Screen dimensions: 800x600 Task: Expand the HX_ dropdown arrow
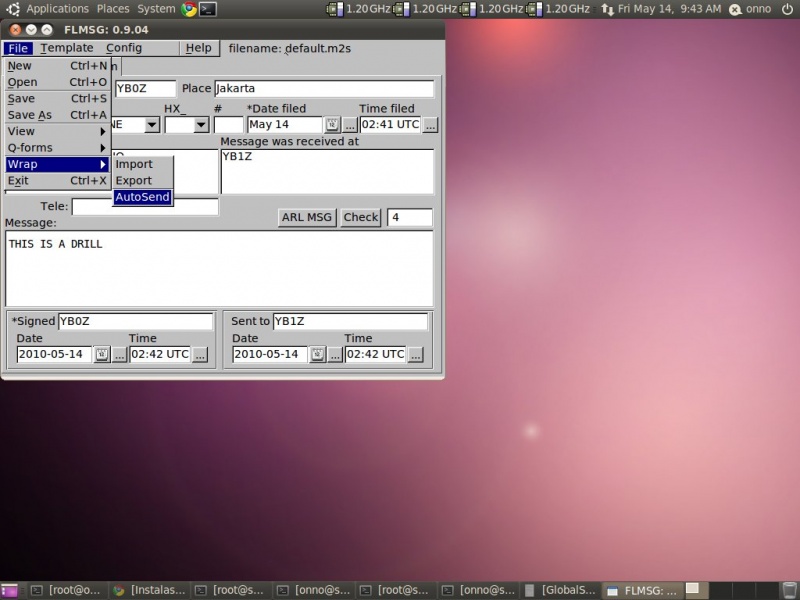click(201, 125)
